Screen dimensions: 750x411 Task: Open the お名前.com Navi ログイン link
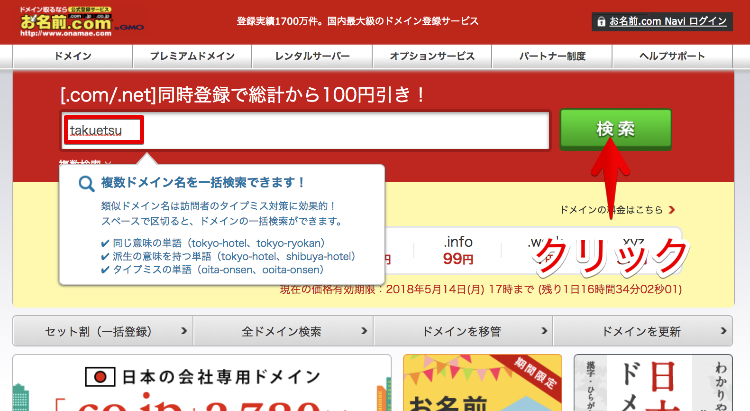click(x=668, y=22)
